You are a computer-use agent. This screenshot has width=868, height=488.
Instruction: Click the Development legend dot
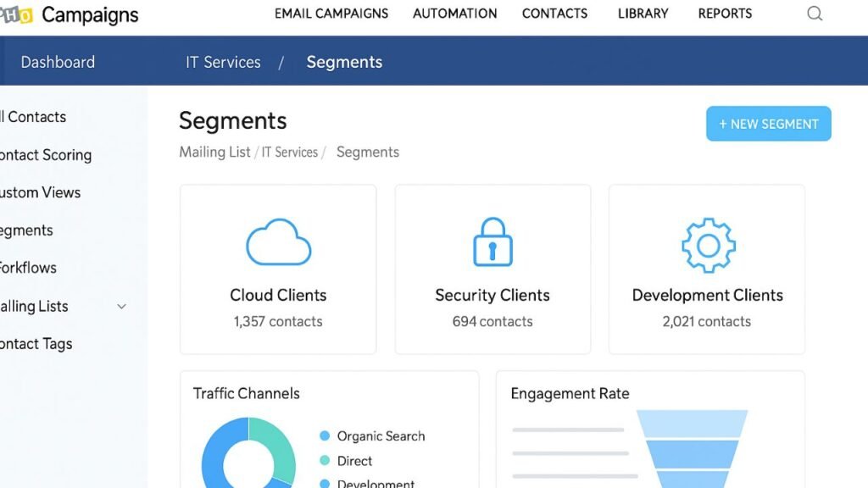(x=325, y=484)
